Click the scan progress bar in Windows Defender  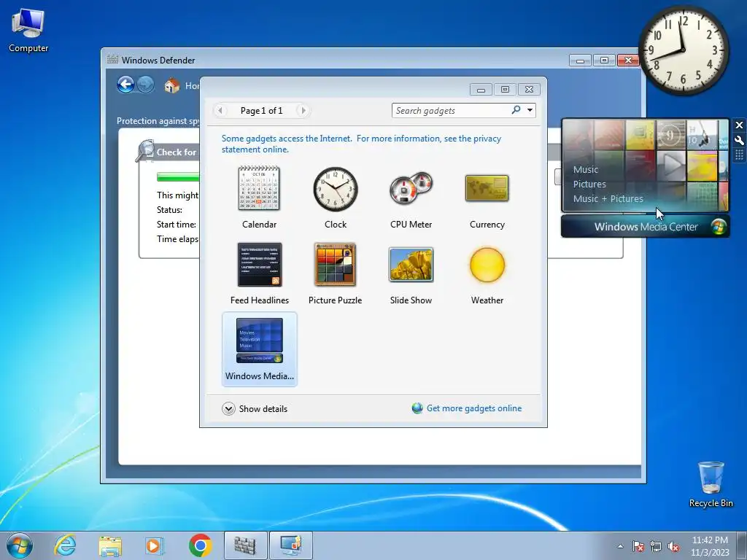178,176
